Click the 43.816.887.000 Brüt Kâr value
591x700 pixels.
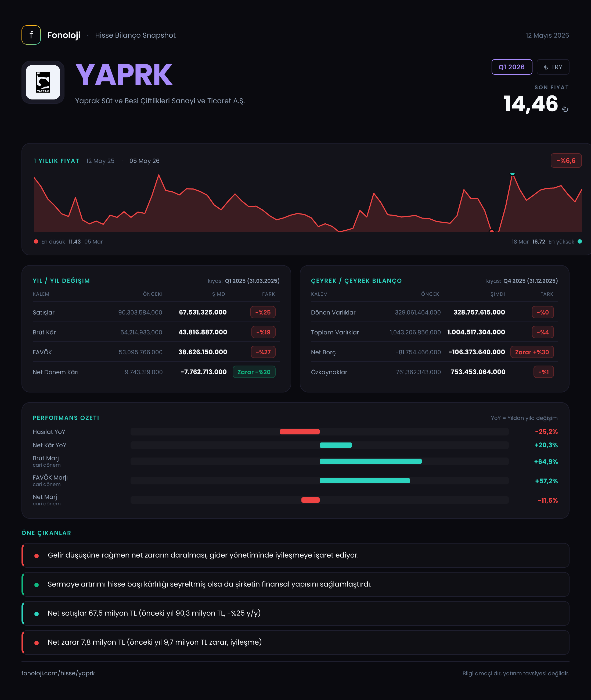(x=203, y=332)
